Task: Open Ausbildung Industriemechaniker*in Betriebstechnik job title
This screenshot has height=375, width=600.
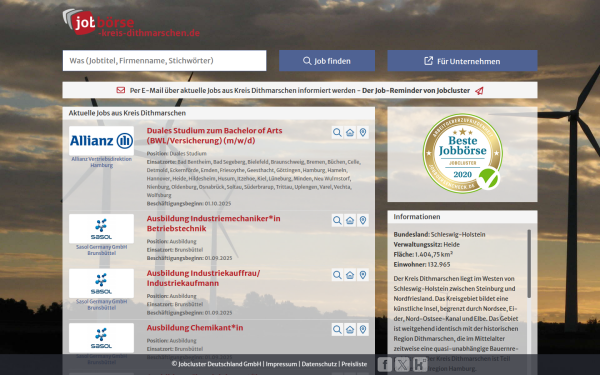Action: click(x=214, y=223)
